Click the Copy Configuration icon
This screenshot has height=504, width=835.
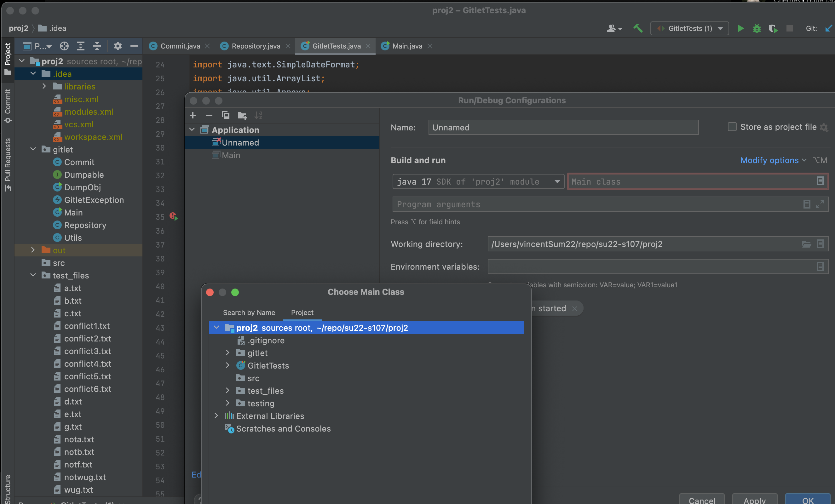(x=225, y=116)
